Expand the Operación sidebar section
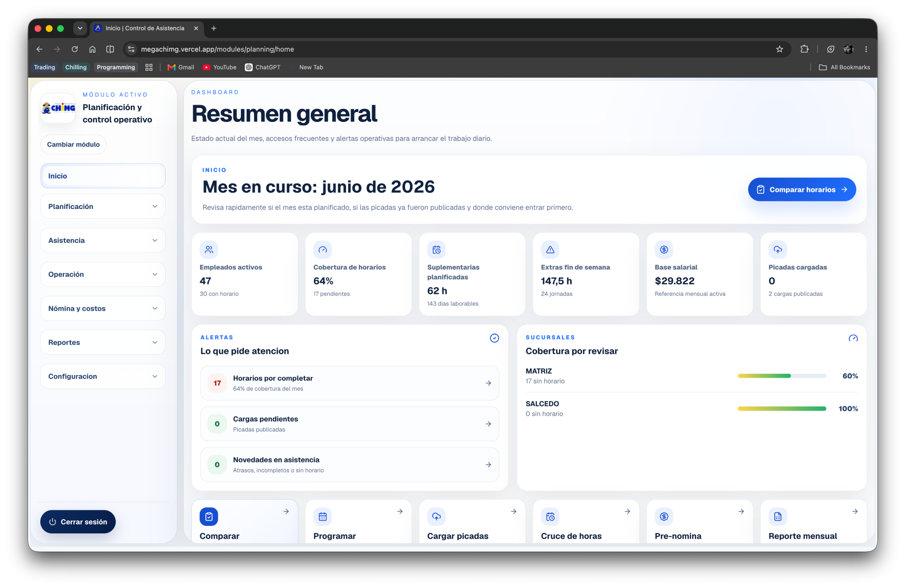 103,274
